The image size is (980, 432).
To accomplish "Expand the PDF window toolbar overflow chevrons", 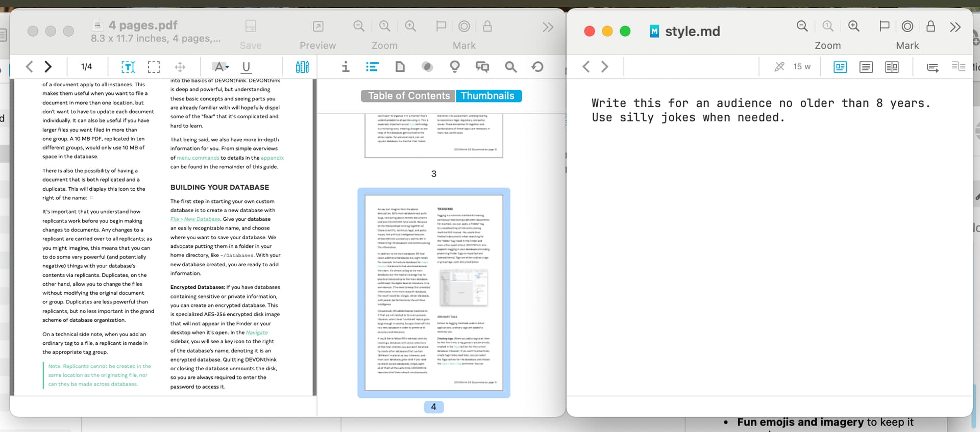I will pyautogui.click(x=548, y=27).
